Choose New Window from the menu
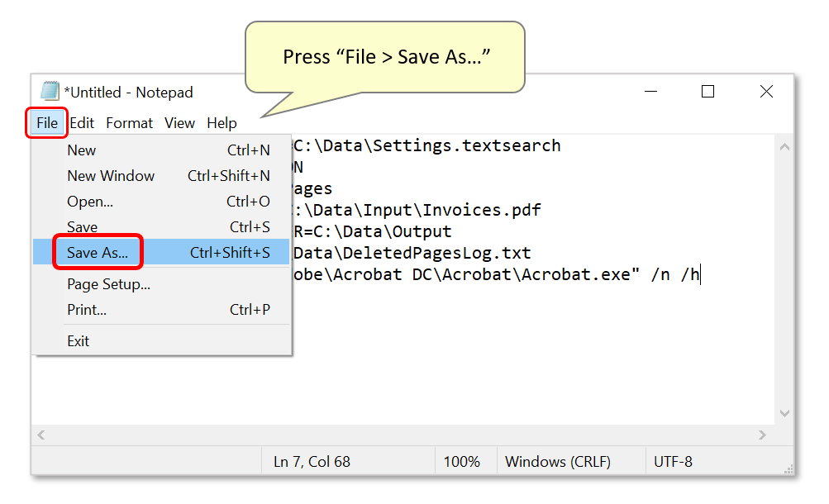Image resolution: width=829 pixels, height=504 pixels. [x=110, y=175]
